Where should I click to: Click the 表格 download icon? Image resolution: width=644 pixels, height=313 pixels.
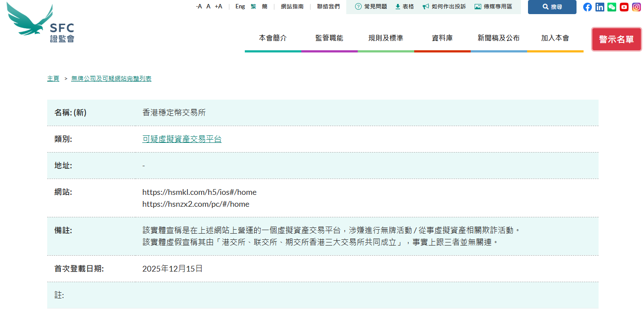click(404, 7)
